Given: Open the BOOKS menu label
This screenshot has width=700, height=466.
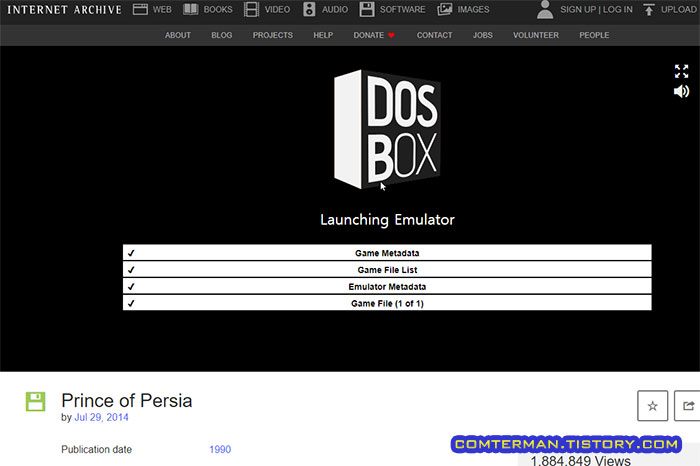Looking at the screenshot, I should 218,9.
